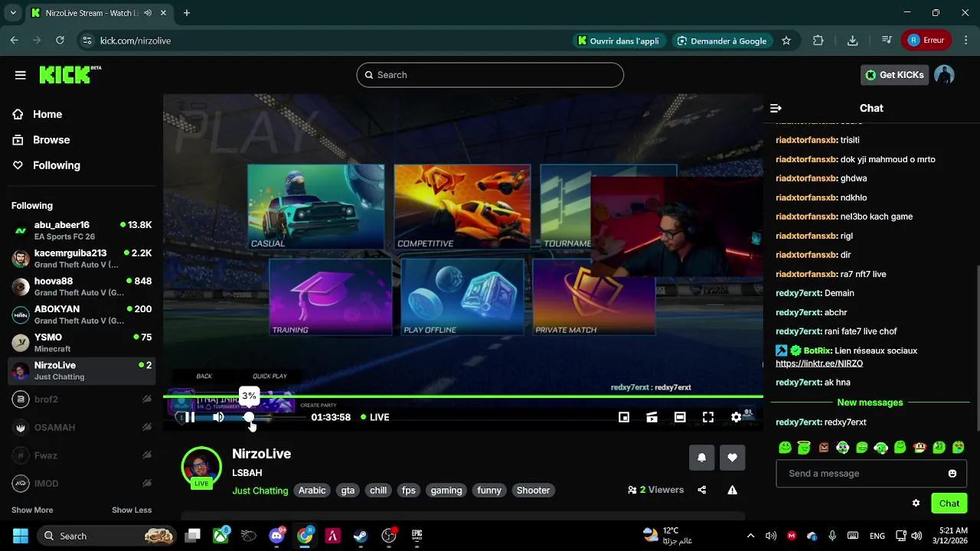Pause the live stream
The height and width of the screenshot is (551, 980).
click(189, 417)
